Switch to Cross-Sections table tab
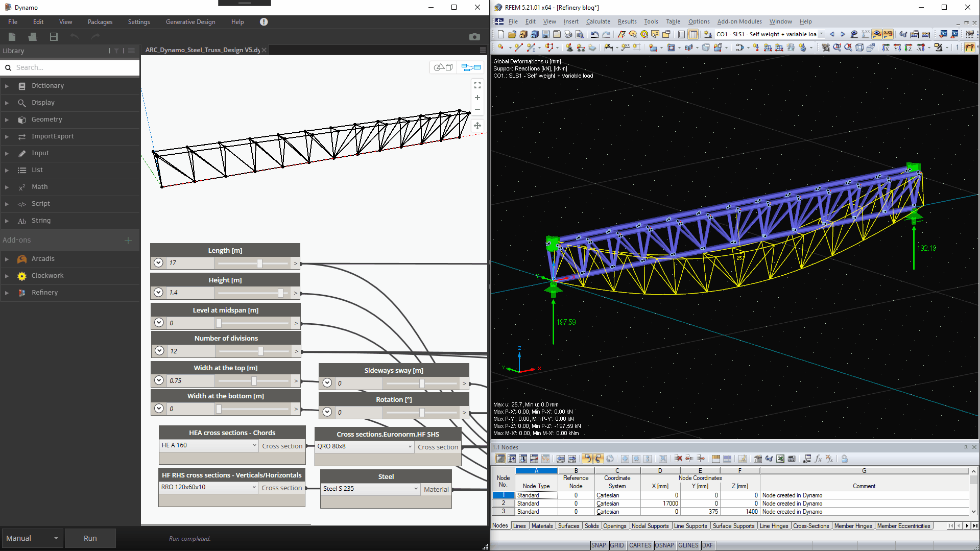The image size is (980, 551). (811, 526)
